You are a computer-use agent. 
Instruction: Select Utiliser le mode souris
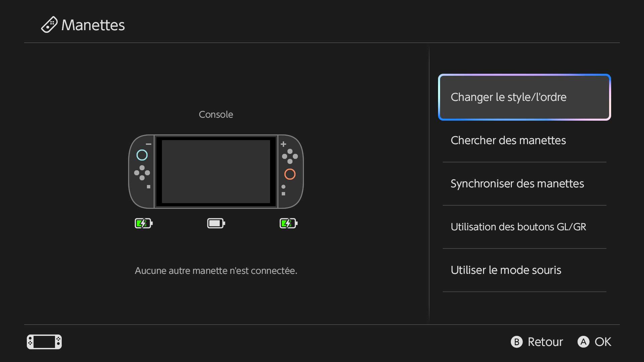point(524,270)
